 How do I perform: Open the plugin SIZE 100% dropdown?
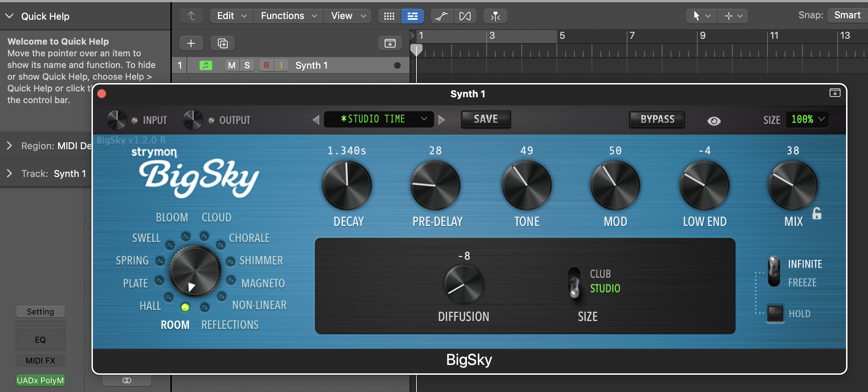(x=807, y=119)
